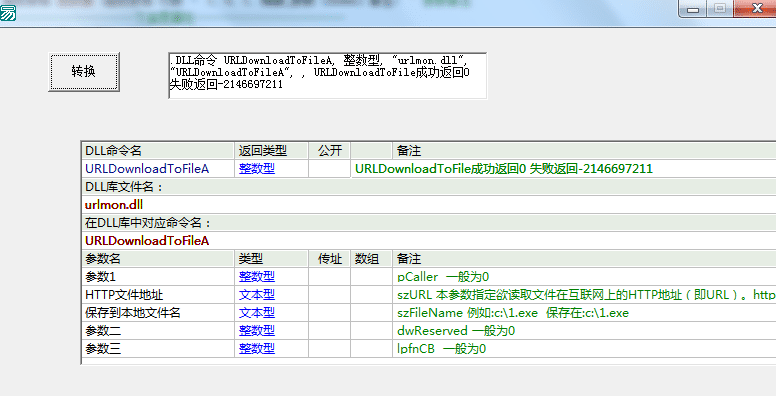Click the 数组 cell of the HTTP文件地址 row
The image size is (776, 396).
pyautogui.click(x=372, y=295)
